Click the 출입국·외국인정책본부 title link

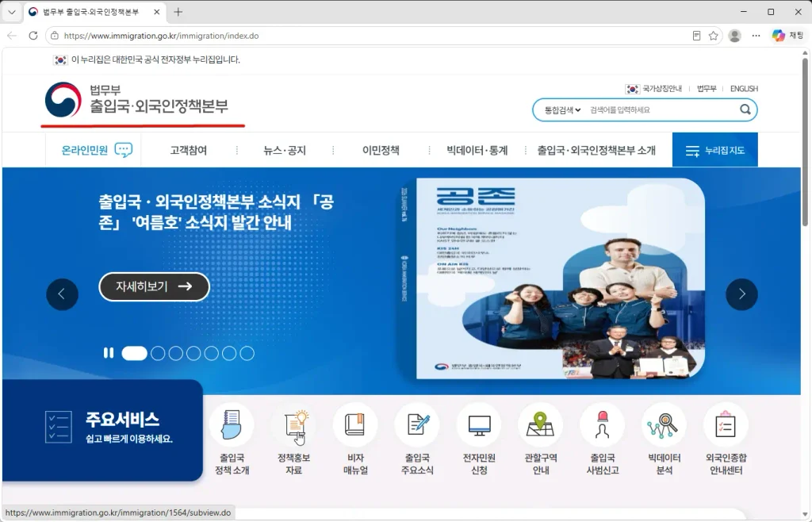[159, 106]
